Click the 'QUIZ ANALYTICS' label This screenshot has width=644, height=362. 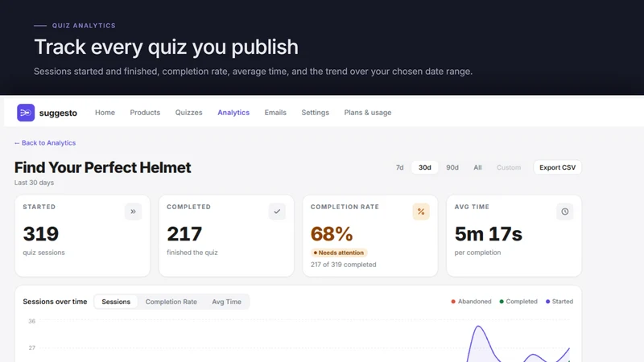point(84,26)
